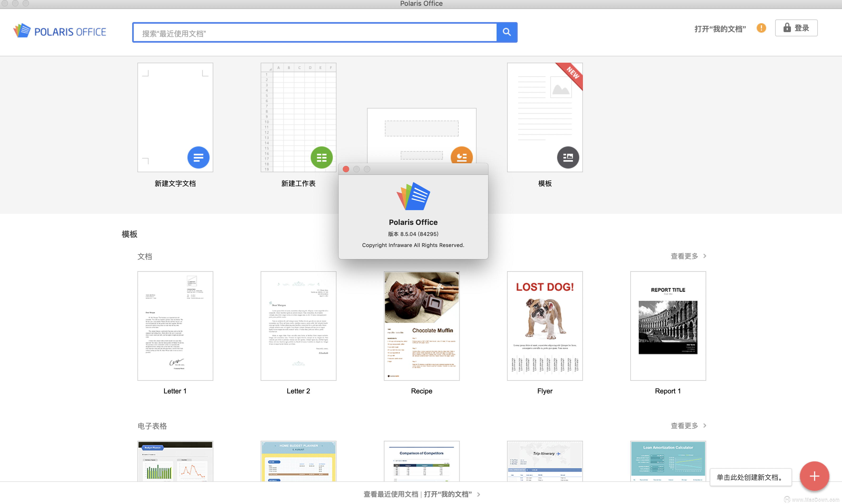Screen dimensions: 842x504
Task: Open the Recipe Chocolate Muffin template
Action: 422,326
